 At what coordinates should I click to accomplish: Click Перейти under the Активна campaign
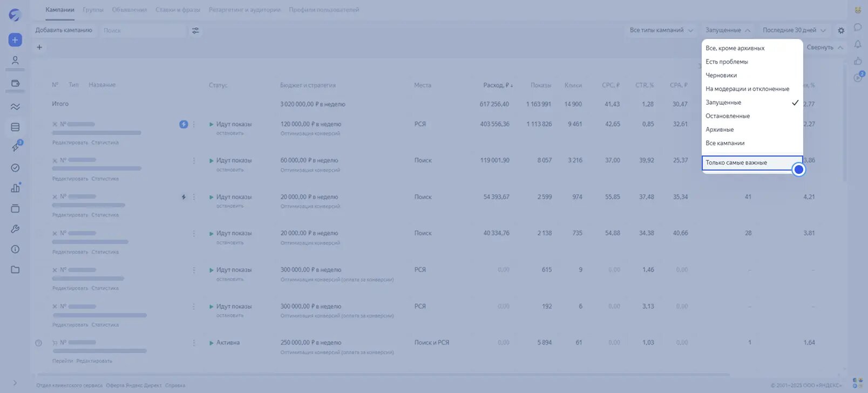pyautogui.click(x=63, y=361)
